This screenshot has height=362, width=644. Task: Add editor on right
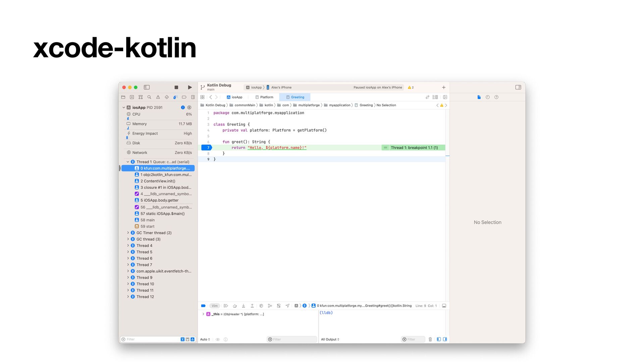(445, 97)
